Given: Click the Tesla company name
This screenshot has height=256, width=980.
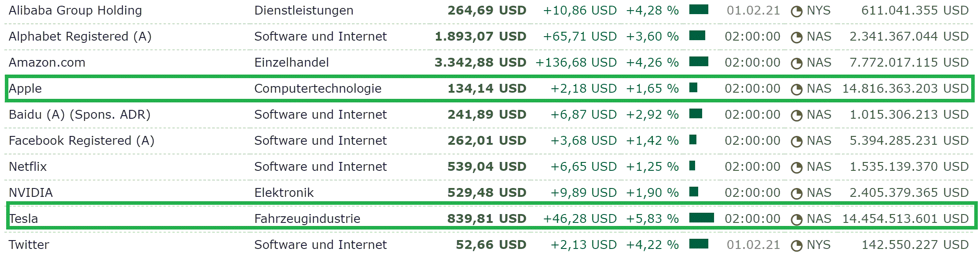Looking at the screenshot, I should point(23,219).
